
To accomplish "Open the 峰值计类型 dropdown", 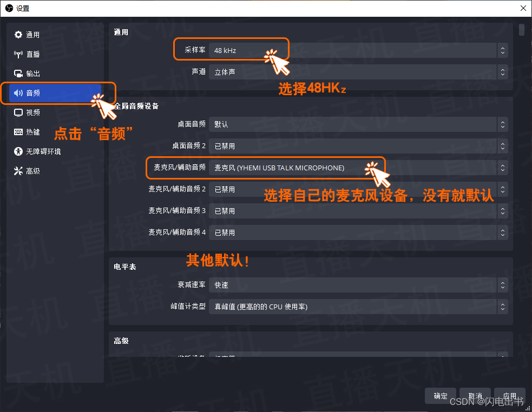I will [x=358, y=307].
